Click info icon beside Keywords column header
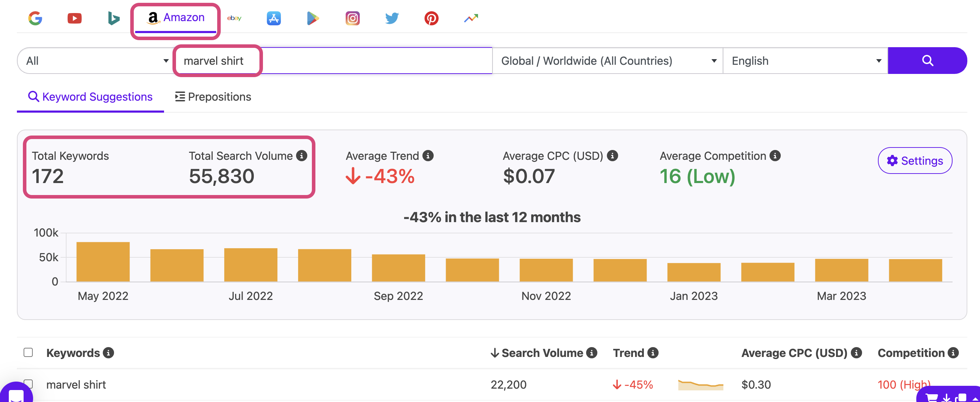The width and height of the screenshot is (980, 402). point(108,353)
